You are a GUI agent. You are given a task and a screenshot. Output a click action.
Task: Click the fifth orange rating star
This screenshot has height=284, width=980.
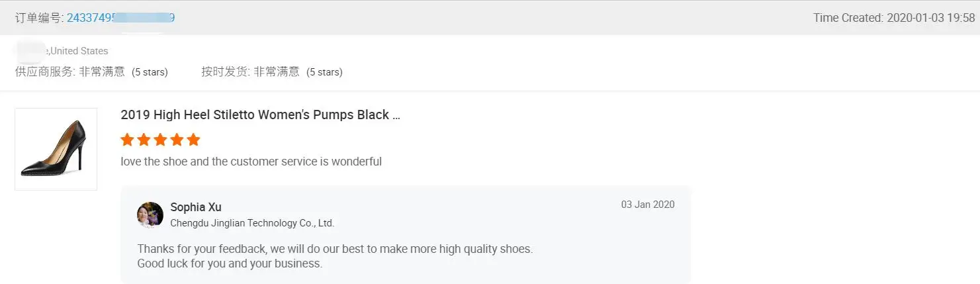click(193, 140)
